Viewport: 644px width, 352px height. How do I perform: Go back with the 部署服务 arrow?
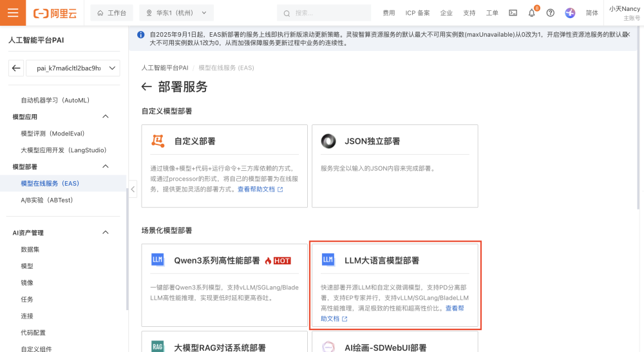147,87
